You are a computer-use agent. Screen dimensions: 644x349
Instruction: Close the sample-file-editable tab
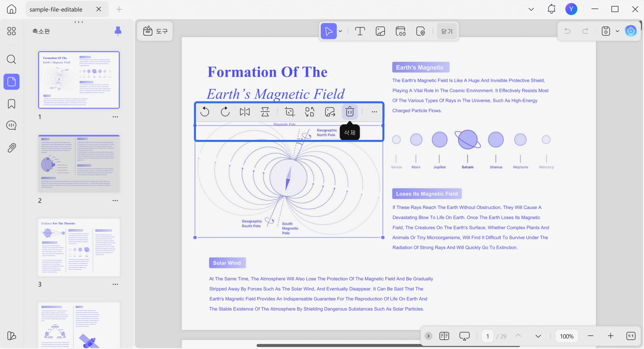[99, 9]
